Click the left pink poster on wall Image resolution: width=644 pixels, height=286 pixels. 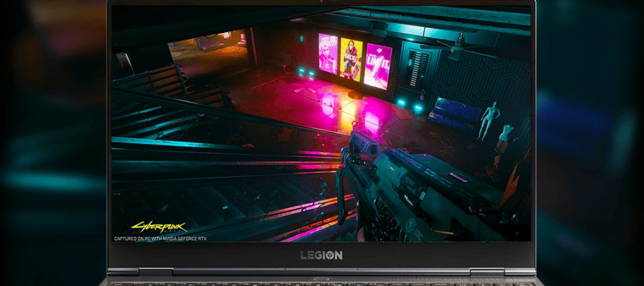(328, 53)
